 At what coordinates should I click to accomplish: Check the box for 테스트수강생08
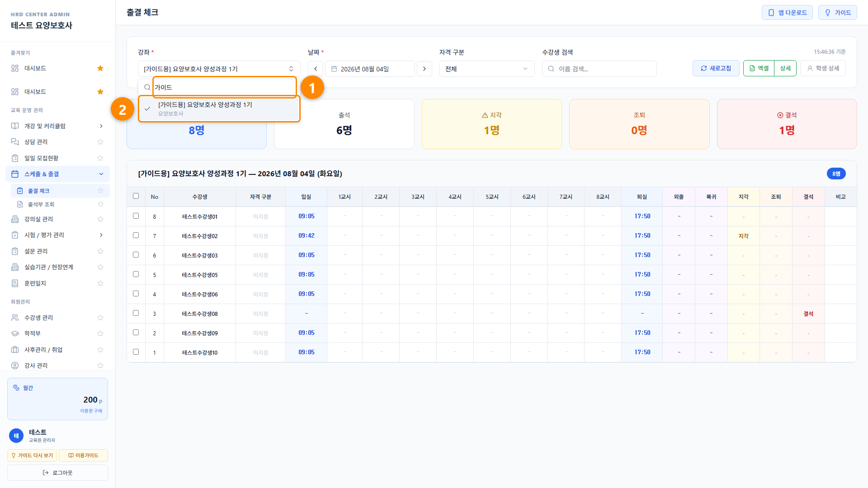click(136, 313)
